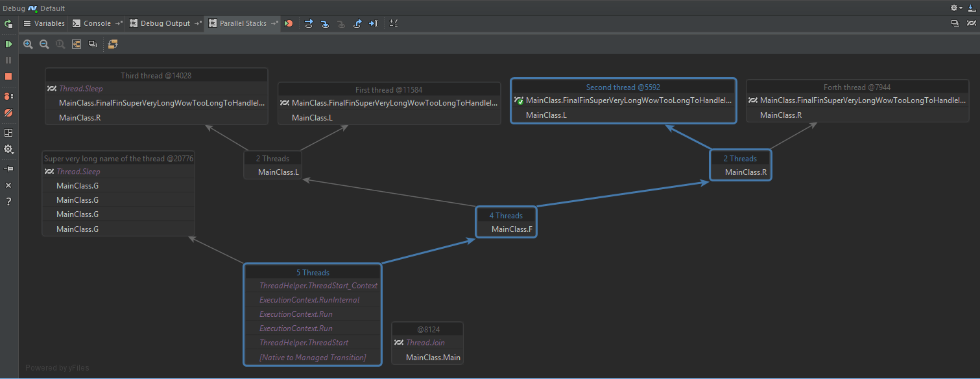
Task: Click the MainClass.Main frame in @8124
Action: [x=433, y=358]
